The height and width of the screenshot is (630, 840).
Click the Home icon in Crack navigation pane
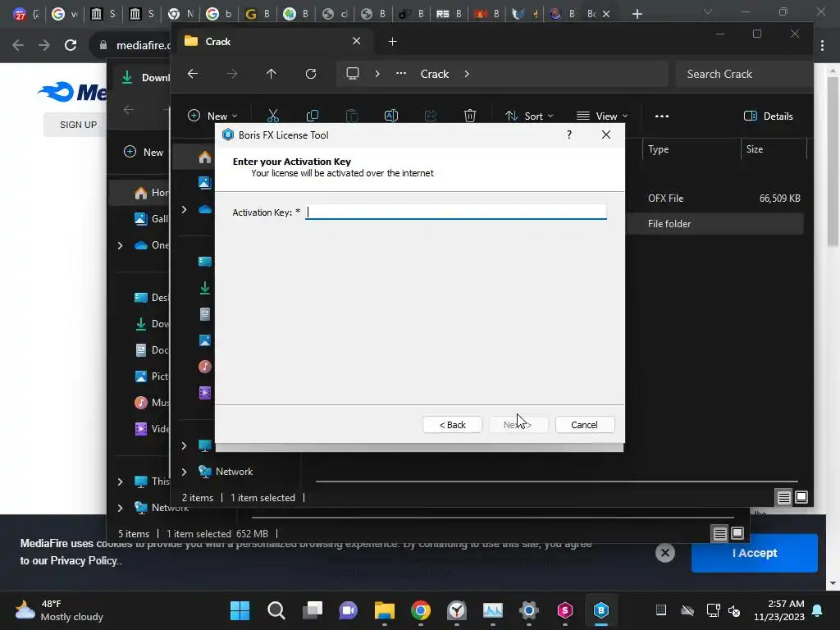[x=204, y=157]
